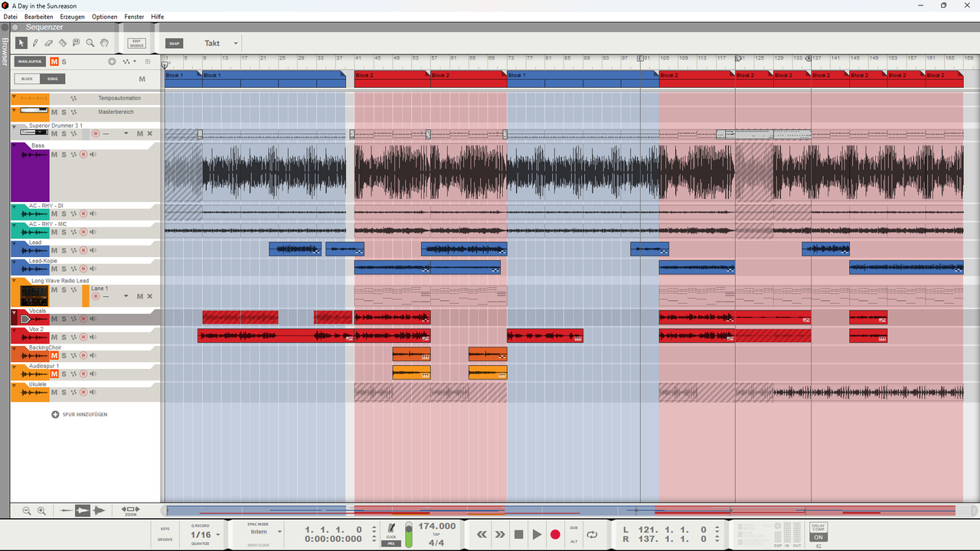This screenshot has width=980, height=551.
Task: Click Spur hinzufügen to add a track
Action: click(x=80, y=414)
